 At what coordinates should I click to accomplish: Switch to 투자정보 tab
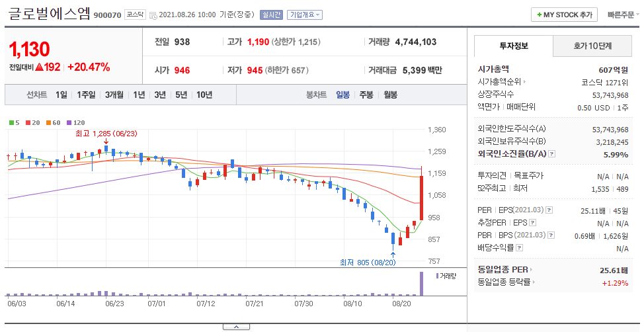[514, 46]
